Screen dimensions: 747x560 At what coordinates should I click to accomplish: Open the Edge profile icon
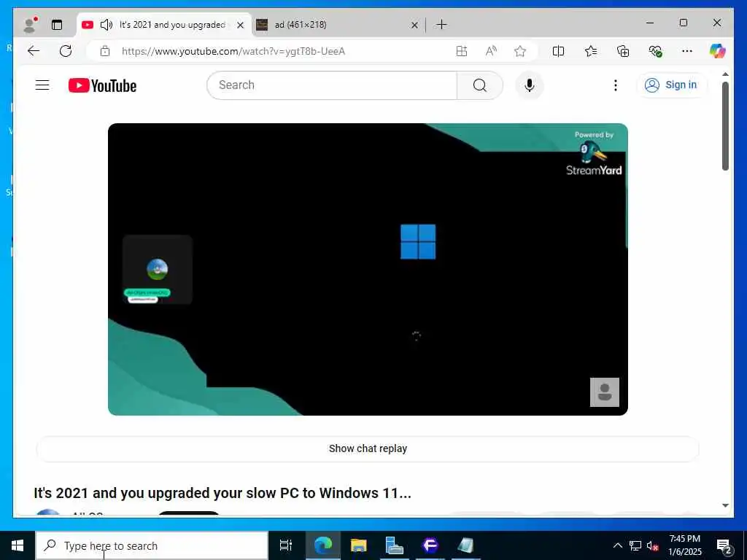pyautogui.click(x=31, y=25)
